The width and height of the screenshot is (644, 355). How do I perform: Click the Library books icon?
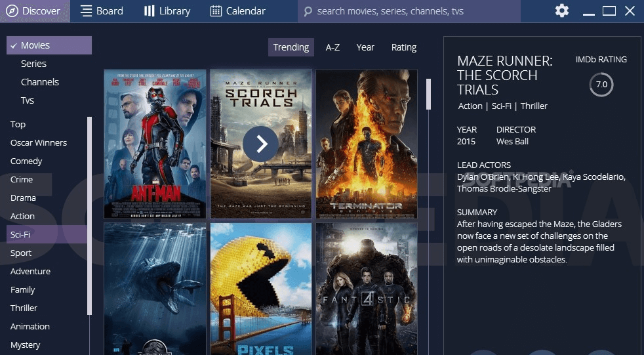(x=149, y=11)
